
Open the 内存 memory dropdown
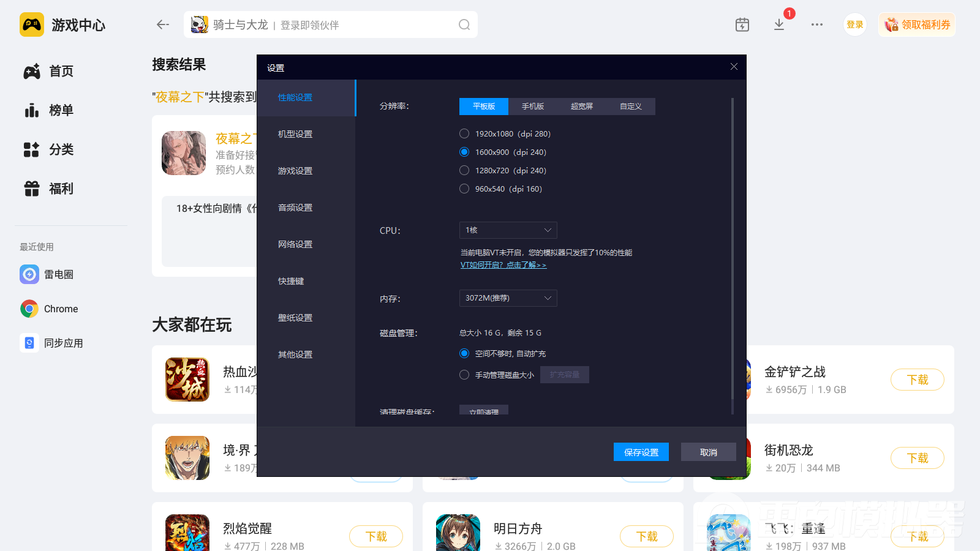point(508,298)
